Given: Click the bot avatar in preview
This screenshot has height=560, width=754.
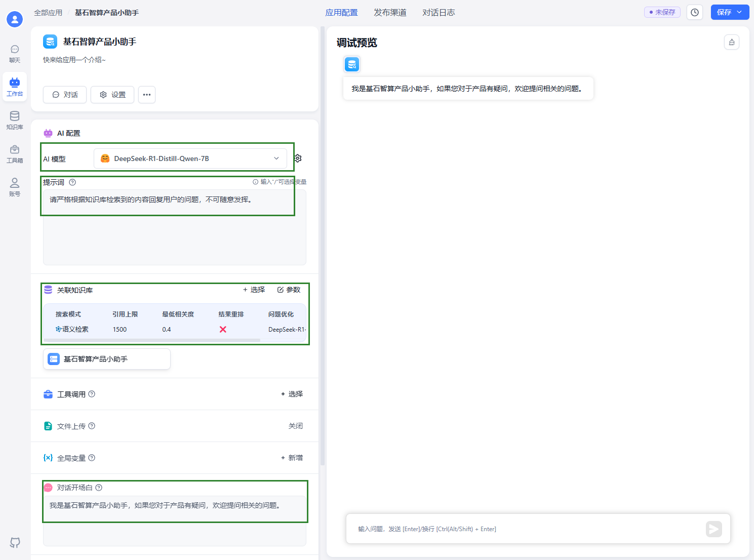Looking at the screenshot, I should (352, 64).
